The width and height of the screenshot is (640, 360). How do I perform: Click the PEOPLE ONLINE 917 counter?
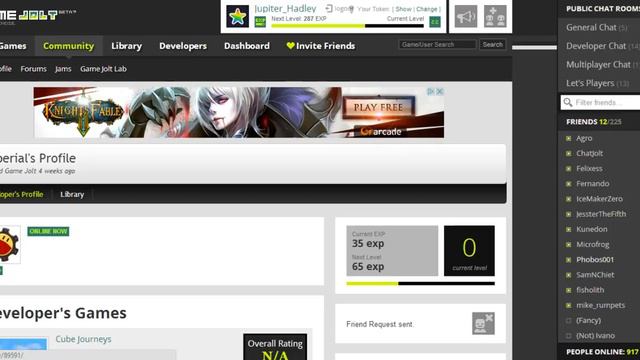click(x=602, y=352)
